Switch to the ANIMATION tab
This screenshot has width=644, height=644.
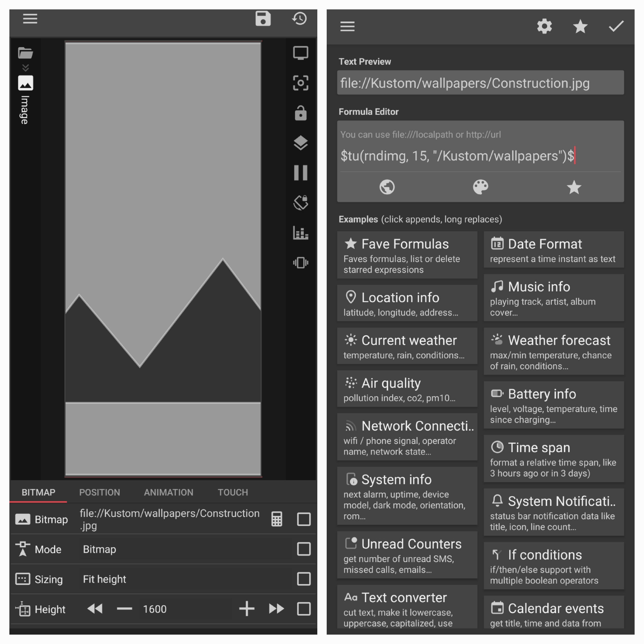[x=168, y=492]
